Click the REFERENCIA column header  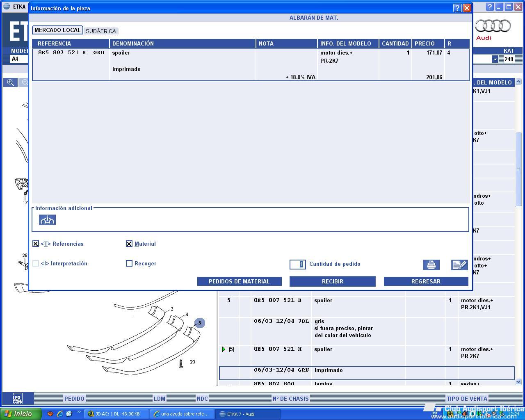pyautogui.click(x=71, y=43)
